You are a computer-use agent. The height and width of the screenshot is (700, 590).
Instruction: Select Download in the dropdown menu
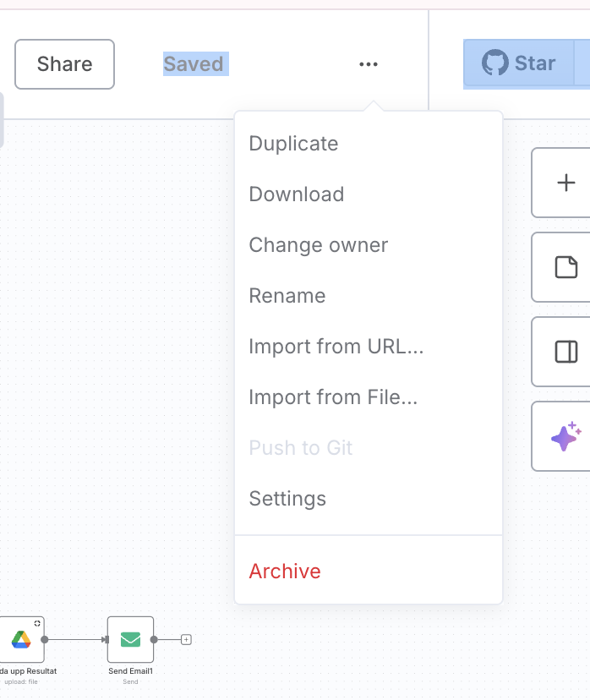(x=296, y=194)
